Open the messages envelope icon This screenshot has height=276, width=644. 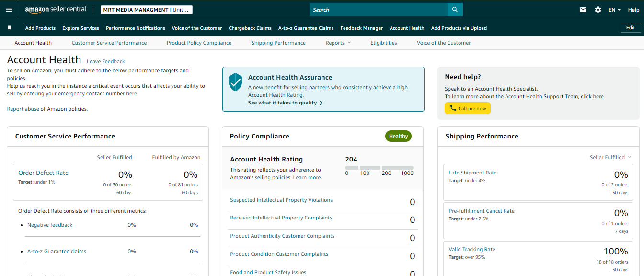pyautogui.click(x=583, y=10)
